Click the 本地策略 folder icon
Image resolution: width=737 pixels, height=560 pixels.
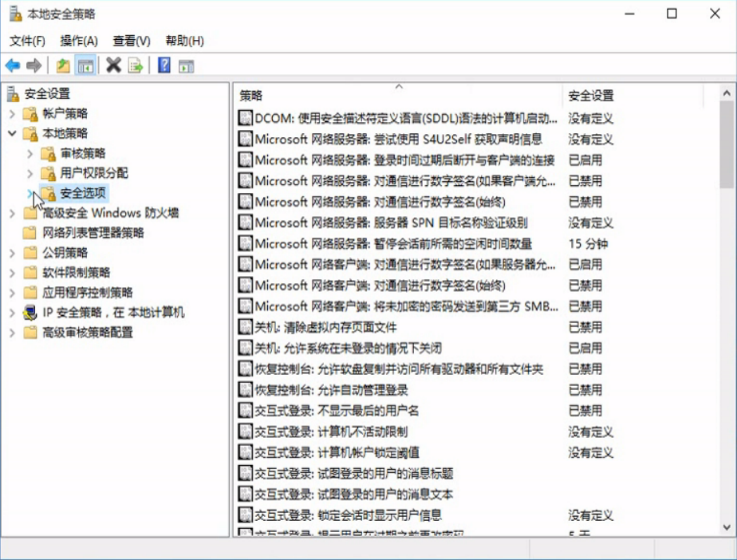(30, 133)
